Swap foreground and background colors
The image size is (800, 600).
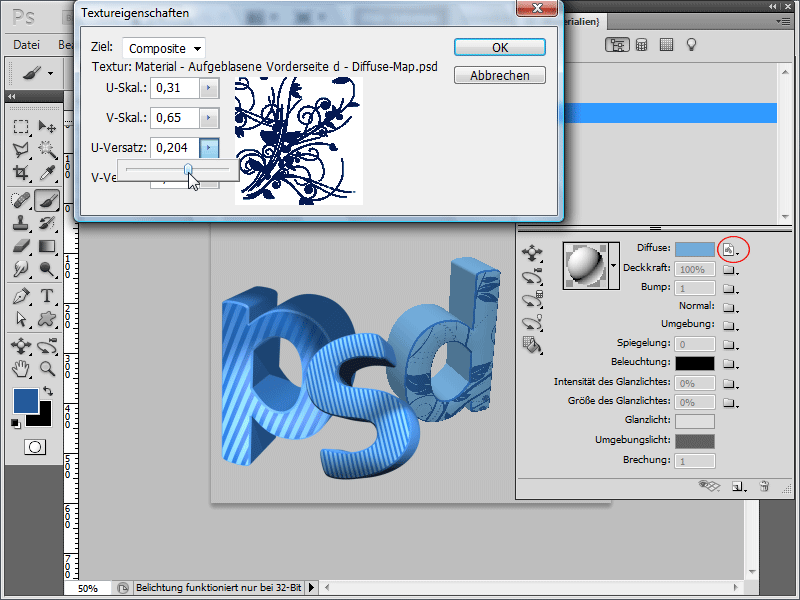(48, 391)
